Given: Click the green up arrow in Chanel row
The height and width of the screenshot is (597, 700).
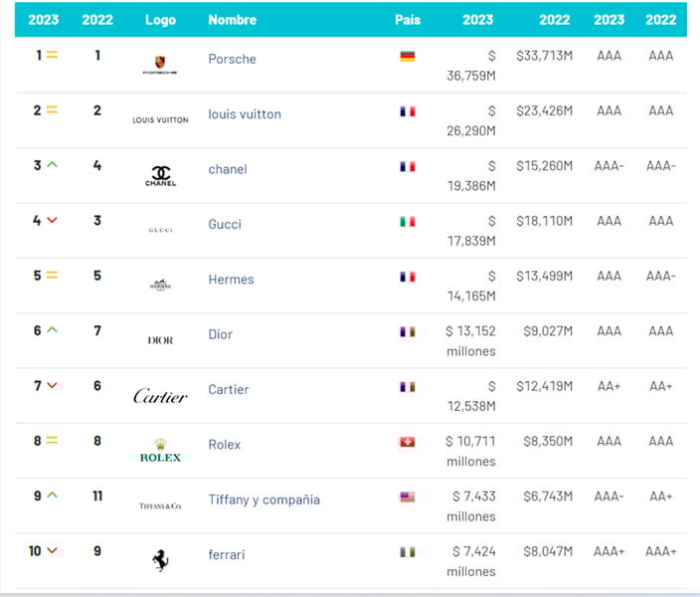Looking at the screenshot, I should point(53,165).
